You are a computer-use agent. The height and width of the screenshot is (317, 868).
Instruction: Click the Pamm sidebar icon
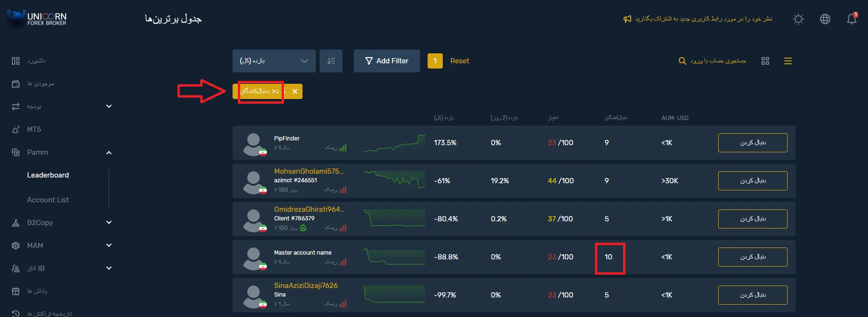(16, 152)
